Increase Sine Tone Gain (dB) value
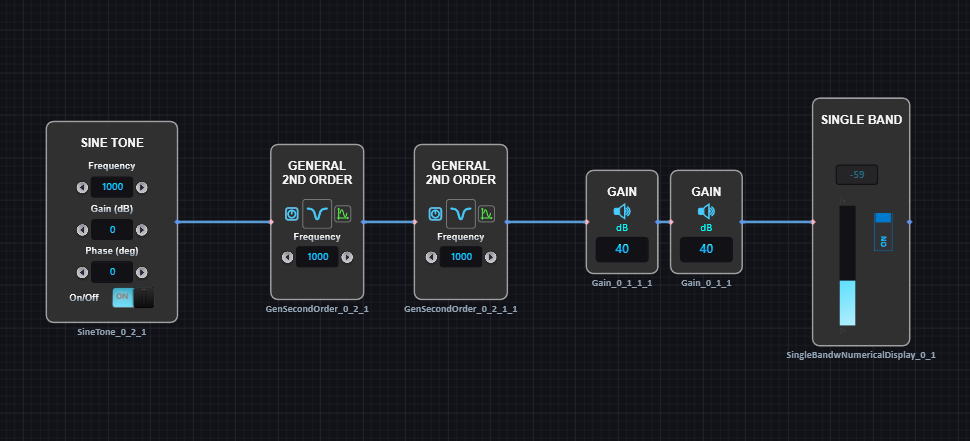 142,230
